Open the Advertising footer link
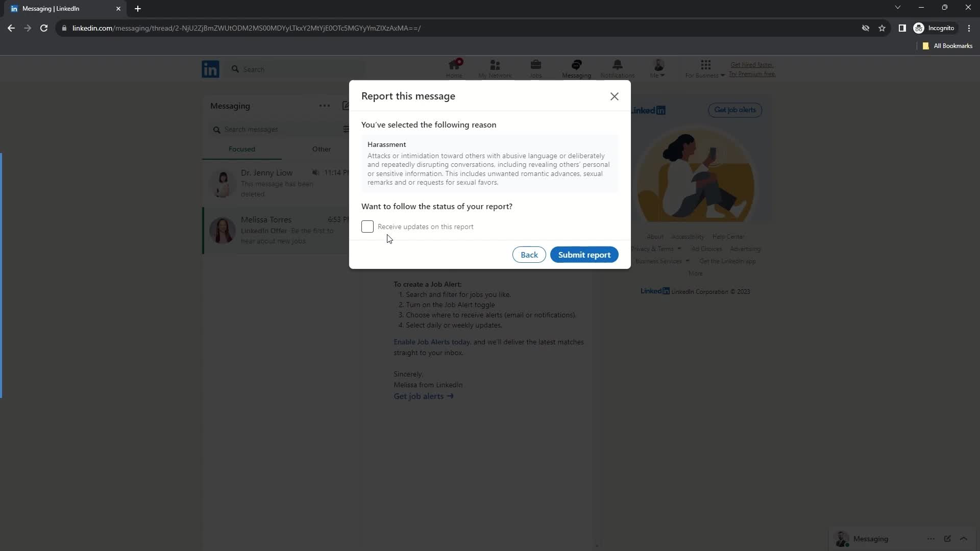This screenshot has width=980, height=551. click(x=745, y=249)
